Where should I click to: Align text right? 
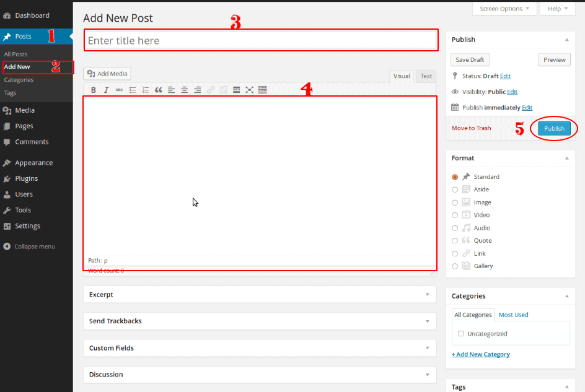197,90
